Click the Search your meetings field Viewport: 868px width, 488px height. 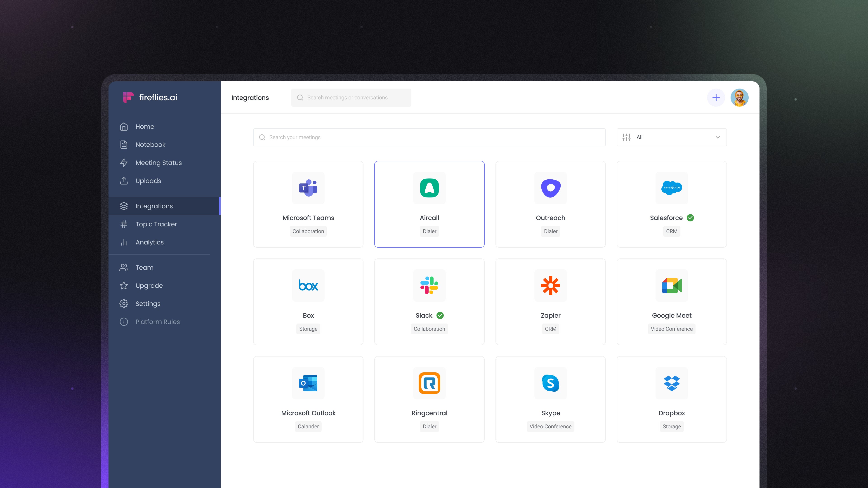[371, 137]
